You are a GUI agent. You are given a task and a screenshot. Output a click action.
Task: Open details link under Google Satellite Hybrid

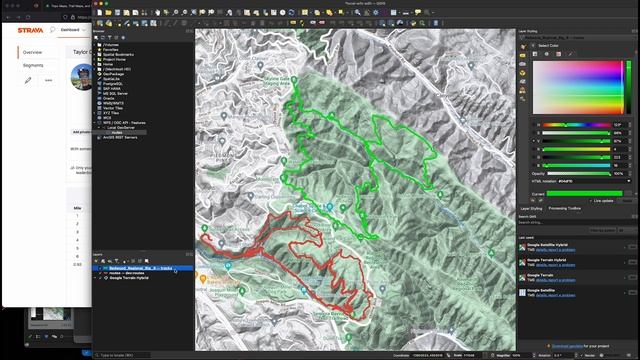pos(541,250)
